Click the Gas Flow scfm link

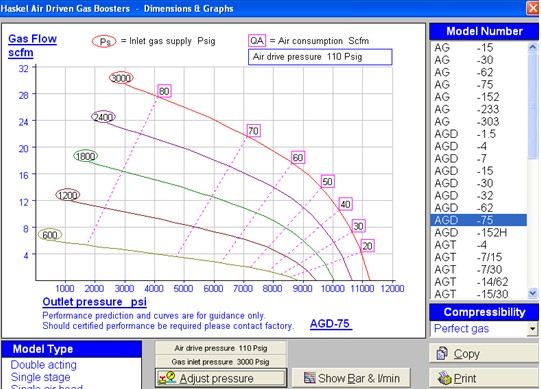[32, 46]
